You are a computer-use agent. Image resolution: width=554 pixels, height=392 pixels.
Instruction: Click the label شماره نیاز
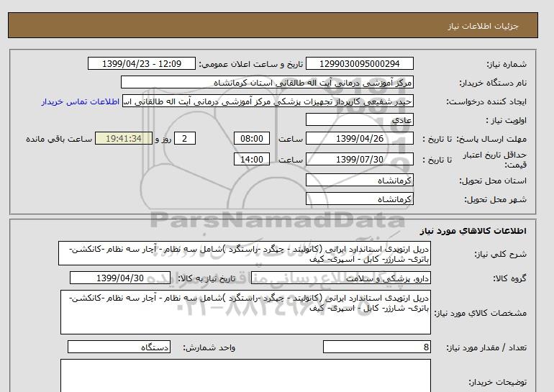[x=507, y=64]
